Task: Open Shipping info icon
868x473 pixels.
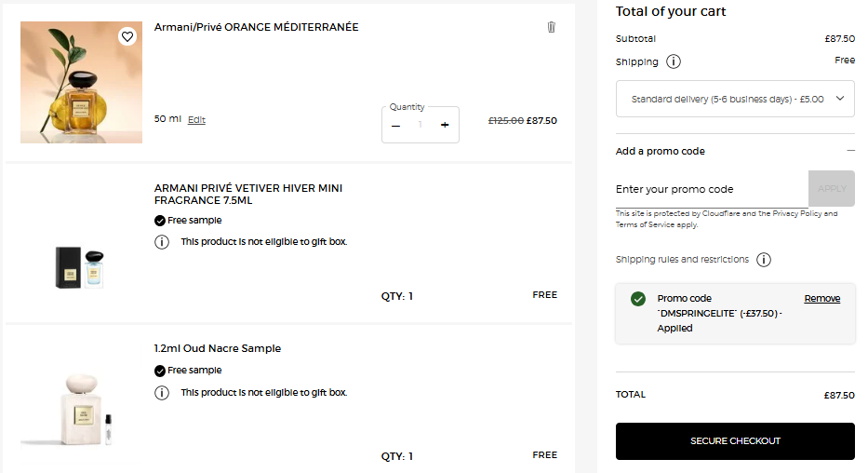Action: [674, 61]
